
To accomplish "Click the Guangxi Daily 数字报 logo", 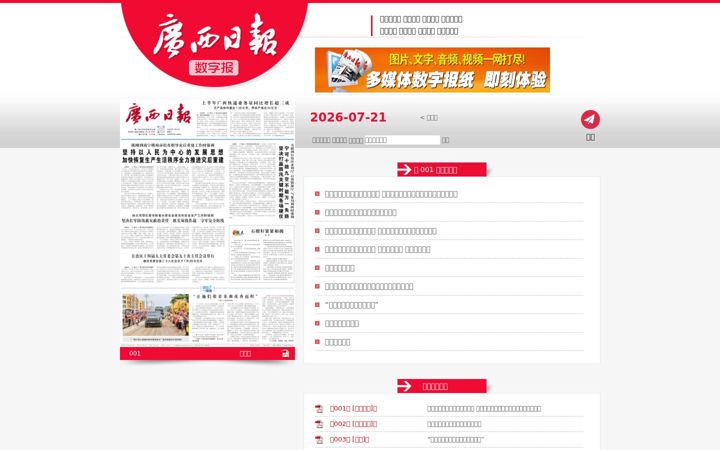I will [214, 43].
